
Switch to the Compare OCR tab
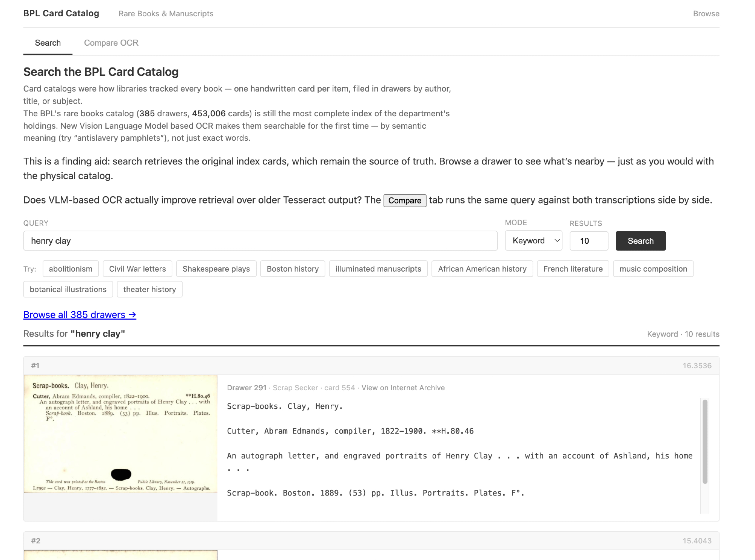tap(111, 43)
